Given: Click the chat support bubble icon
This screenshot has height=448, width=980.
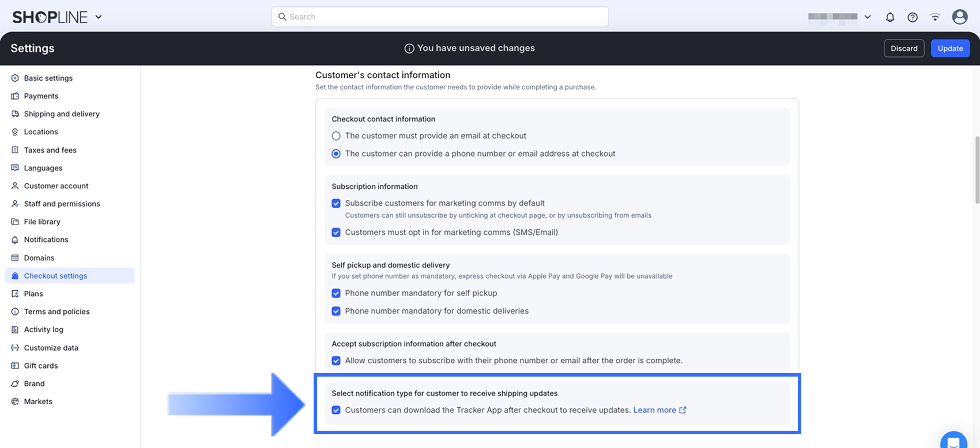Looking at the screenshot, I should (953, 442).
